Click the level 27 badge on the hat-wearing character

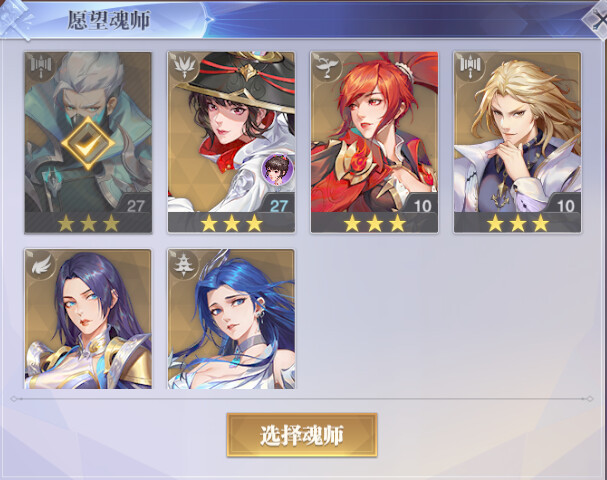278,205
